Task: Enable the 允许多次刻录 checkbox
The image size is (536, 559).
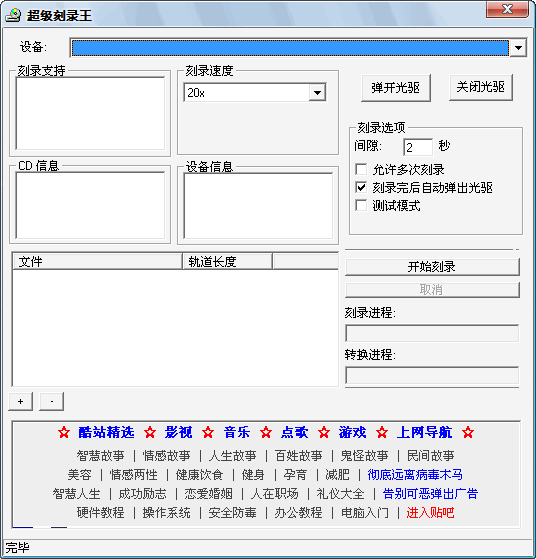Action: (x=361, y=169)
